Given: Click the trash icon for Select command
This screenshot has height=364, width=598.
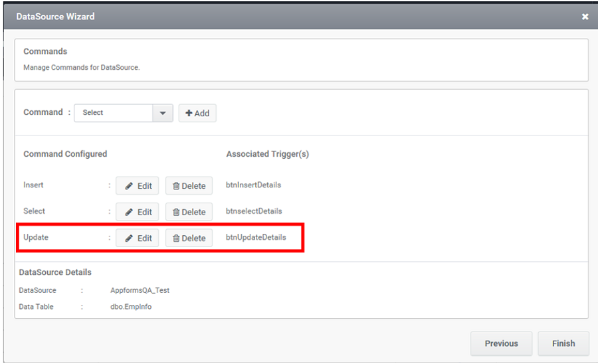Looking at the screenshot, I should pyautogui.click(x=176, y=213).
